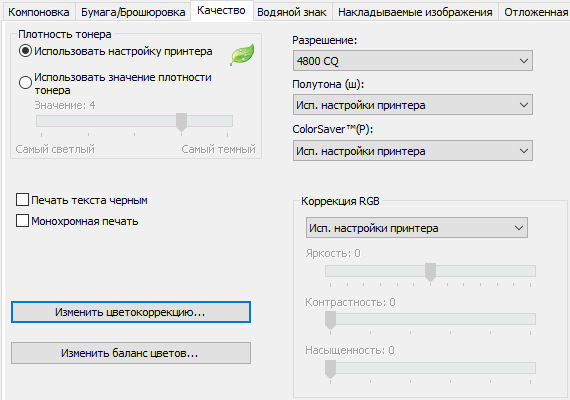Select Использовать настройку принтера radio button

[x=115, y=51]
